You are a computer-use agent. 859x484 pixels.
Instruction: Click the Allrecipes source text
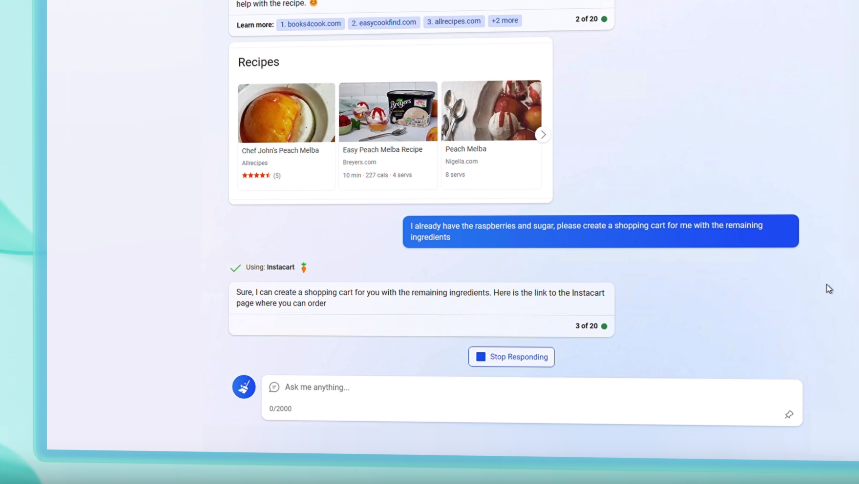point(255,163)
